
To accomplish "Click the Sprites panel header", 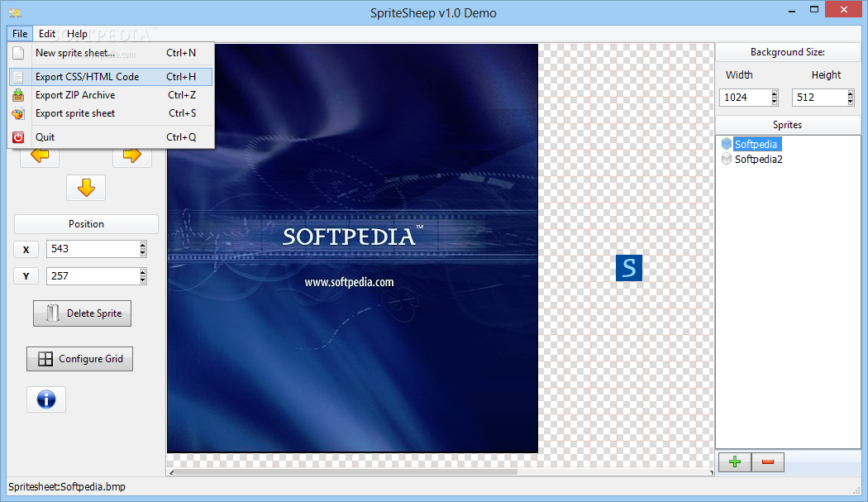I will (788, 125).
